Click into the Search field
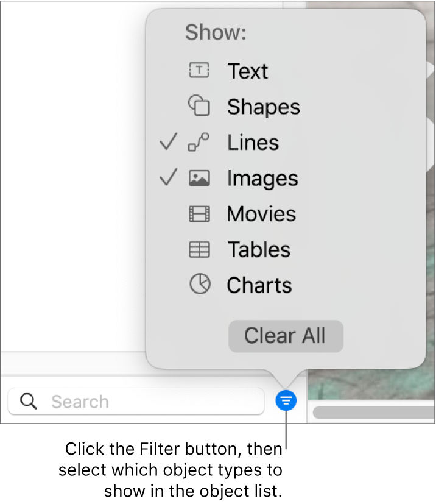436x504 pixels. coord(152,401)
